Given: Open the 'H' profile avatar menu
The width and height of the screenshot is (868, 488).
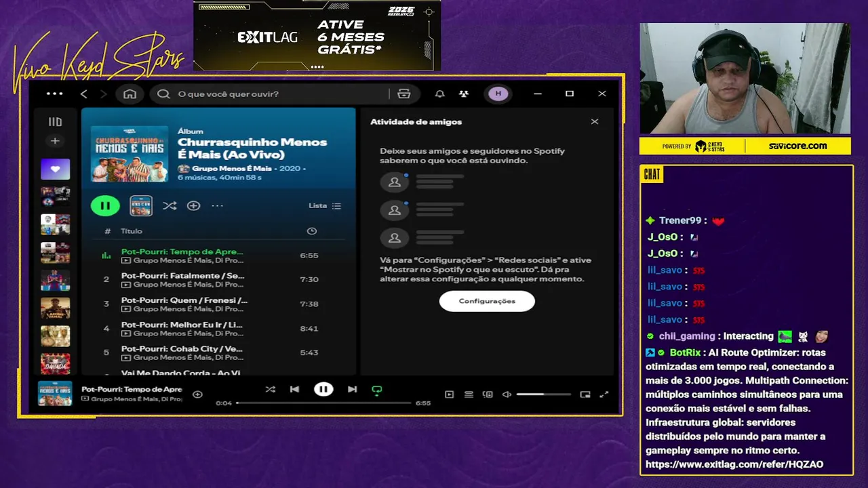Looking at the screenshot, I should [x=498, y=94].
